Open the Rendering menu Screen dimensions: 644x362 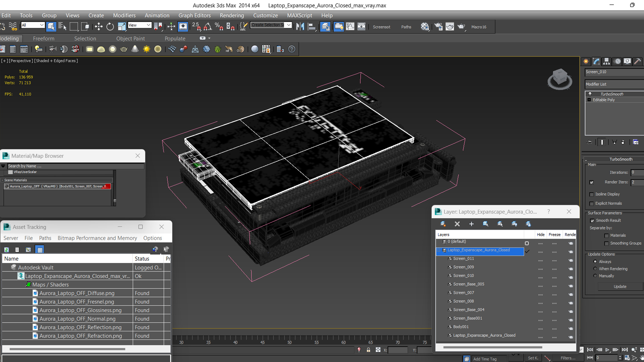[232, 15]
